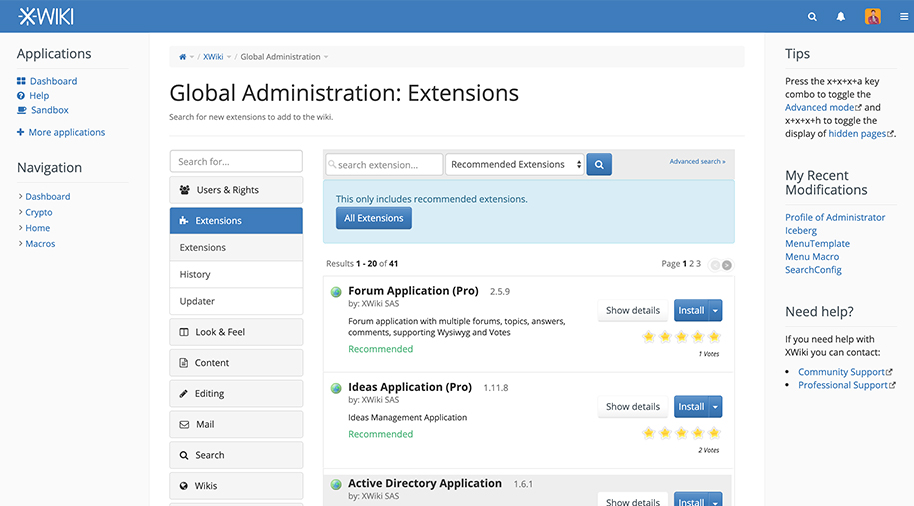
Task: Open the Advanced search link
Action: click(697, 161)
